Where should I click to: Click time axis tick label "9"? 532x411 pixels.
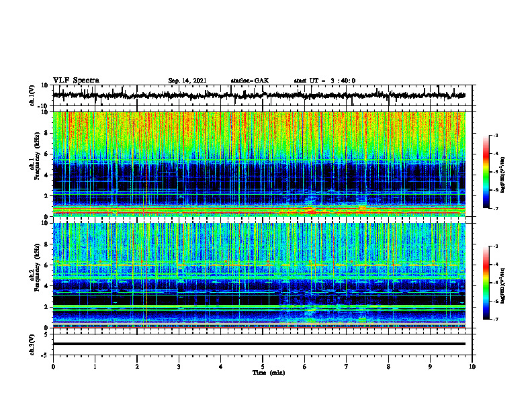click(x=430, y=367)
